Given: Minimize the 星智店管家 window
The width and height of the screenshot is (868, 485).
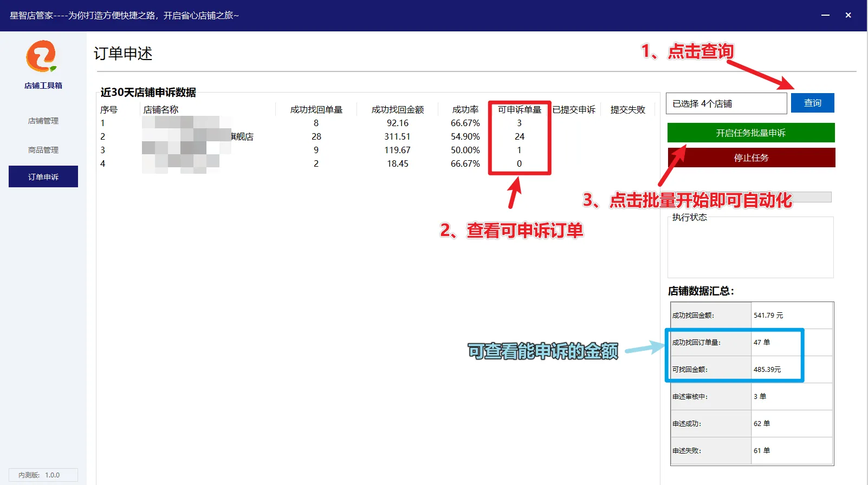Looking at the screenshot, I should pyautogui.click(x=825, y=15).
